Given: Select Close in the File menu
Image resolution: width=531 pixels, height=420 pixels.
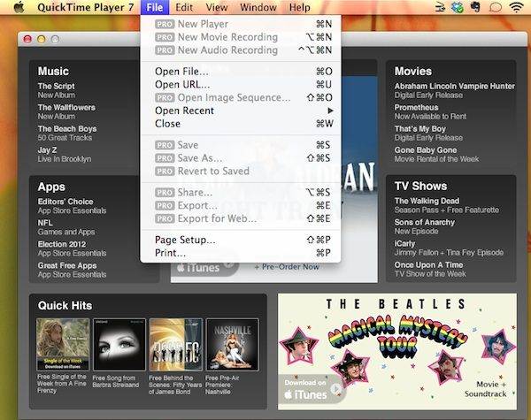Looking at the screenshot, I should point(241,124).
